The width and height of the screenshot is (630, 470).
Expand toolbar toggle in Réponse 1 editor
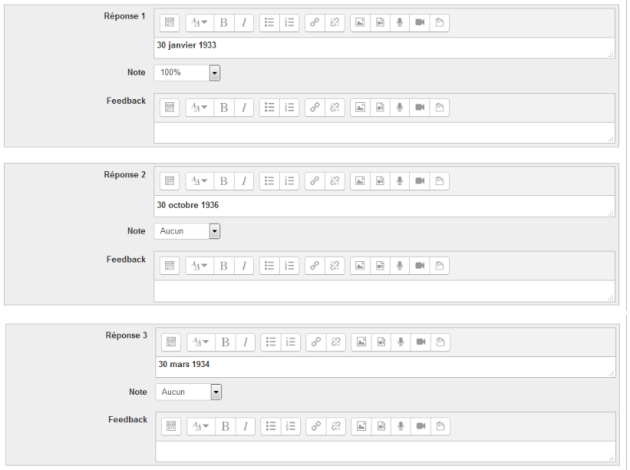[169, 22]
